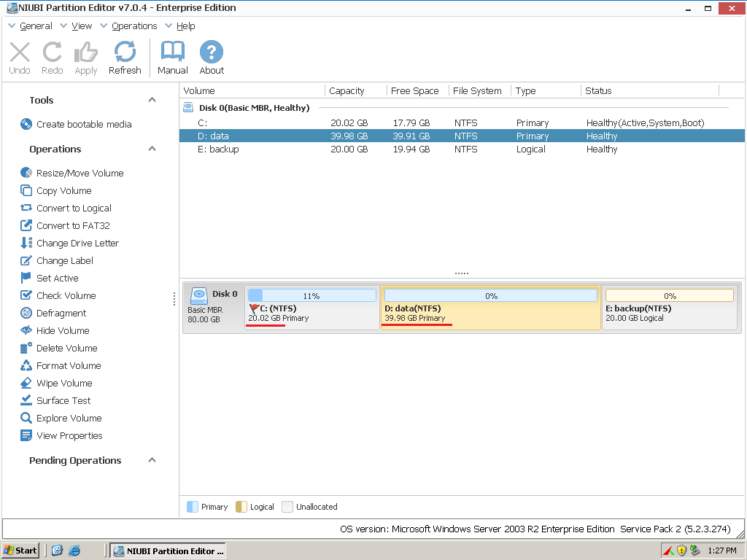The width and height of the screenshot is (747, 560).
Task: Open View Properties
Action: tap(61, 436)
